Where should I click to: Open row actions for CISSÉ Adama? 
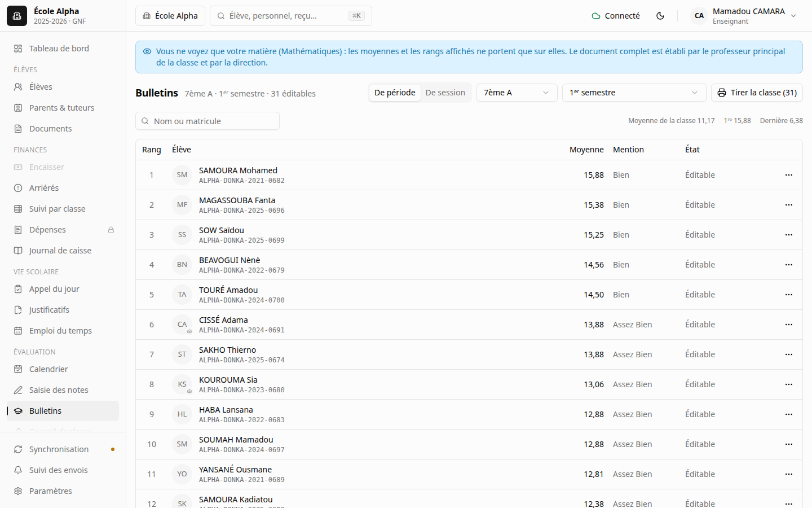[789, 325]
